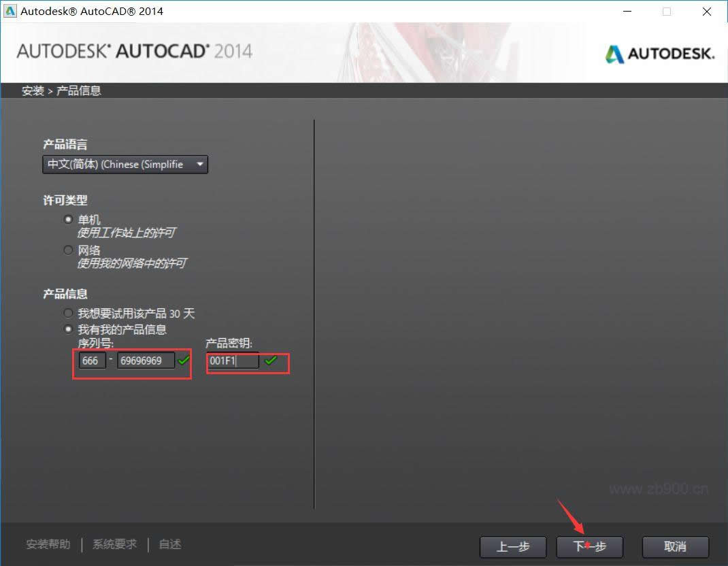The height and width of the screenshot is (566, 728).
Task: Open the 产品语言 dropdown
Action: point(125,164)
